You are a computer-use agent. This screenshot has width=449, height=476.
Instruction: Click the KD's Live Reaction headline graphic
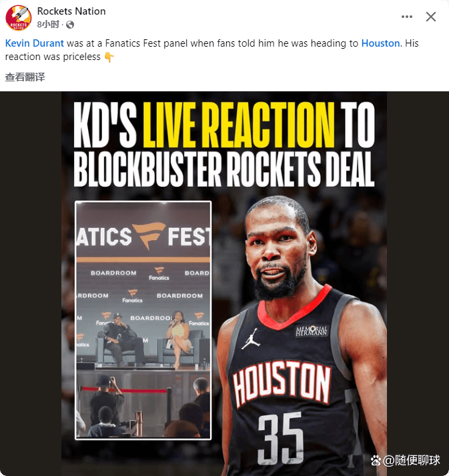tap(224, 144)
